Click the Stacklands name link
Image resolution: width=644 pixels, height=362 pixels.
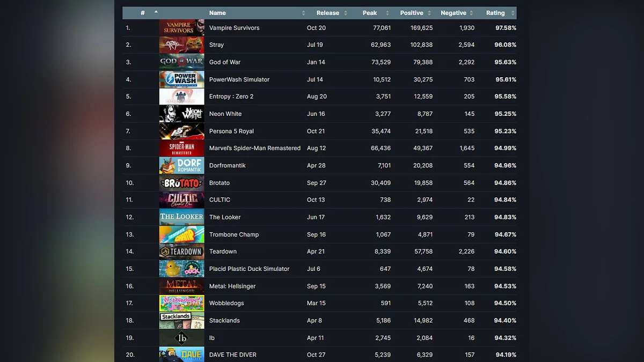click(x=224, y=320)
